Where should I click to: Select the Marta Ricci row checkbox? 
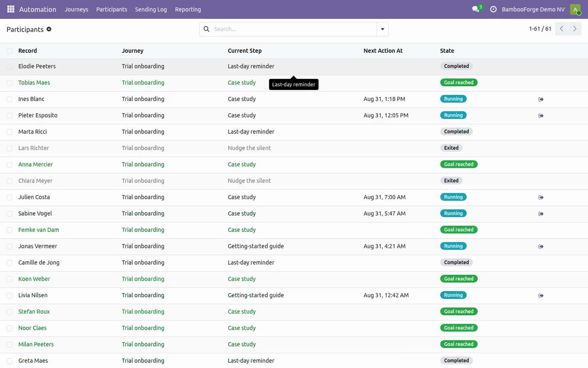click(10, 132)
